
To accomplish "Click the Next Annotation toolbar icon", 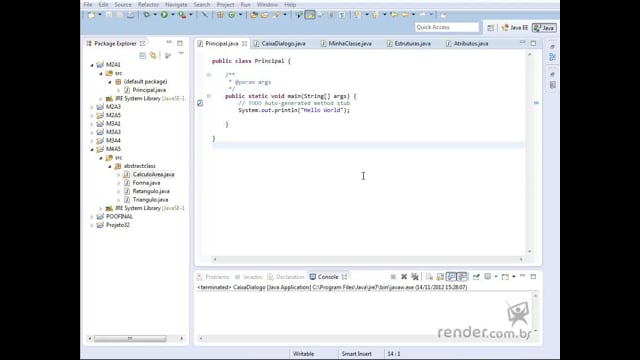I will coord(357,15).
